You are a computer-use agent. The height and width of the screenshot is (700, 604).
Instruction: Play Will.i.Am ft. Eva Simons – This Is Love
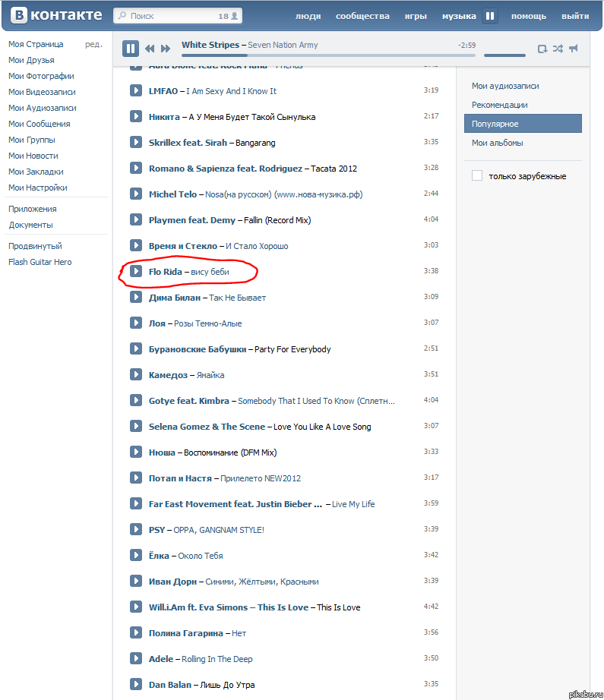136,607
